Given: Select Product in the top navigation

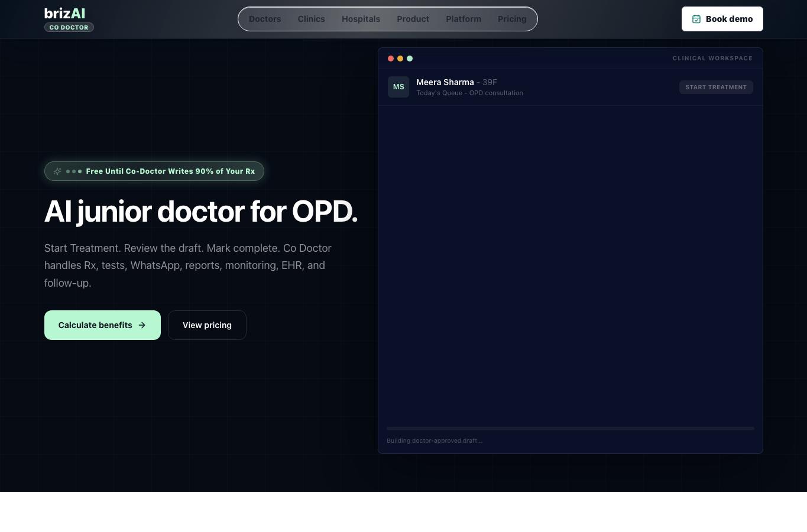Looking at the screenshot, I should coord(413,19).
